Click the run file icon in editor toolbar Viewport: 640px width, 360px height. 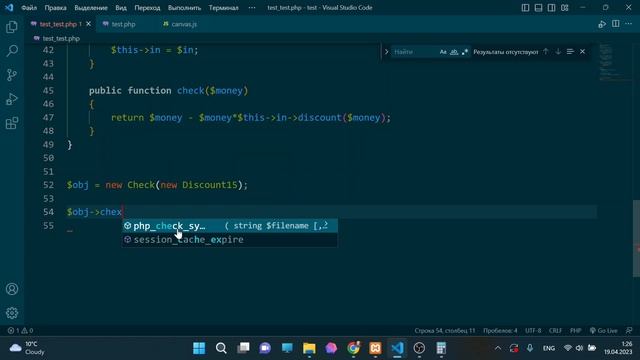tap(602, 24)
